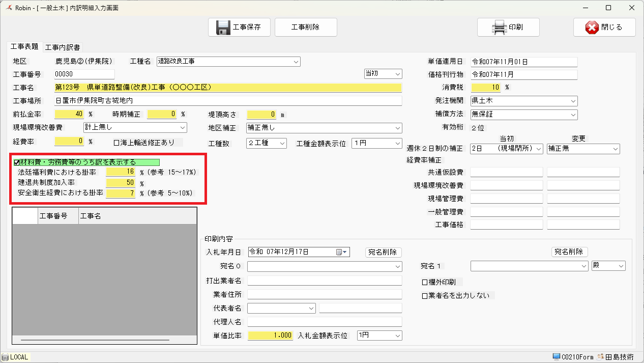Check the 欄外印刷 checkbox
644x363 pixels.
pyautogui.click(x=425, y=282)
